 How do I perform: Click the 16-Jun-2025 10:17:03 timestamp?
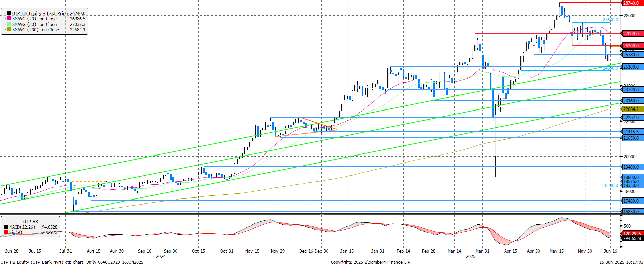pos(622,262)
